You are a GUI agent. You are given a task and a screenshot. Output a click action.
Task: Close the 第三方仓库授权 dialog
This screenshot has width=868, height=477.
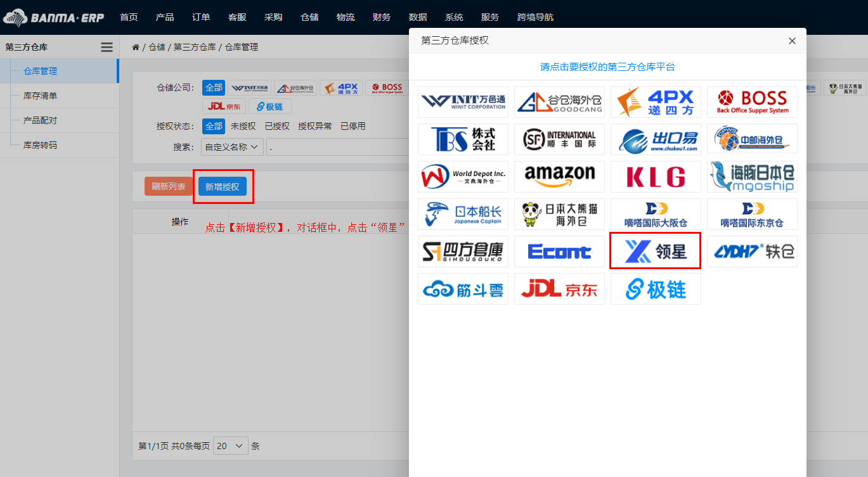792,41
